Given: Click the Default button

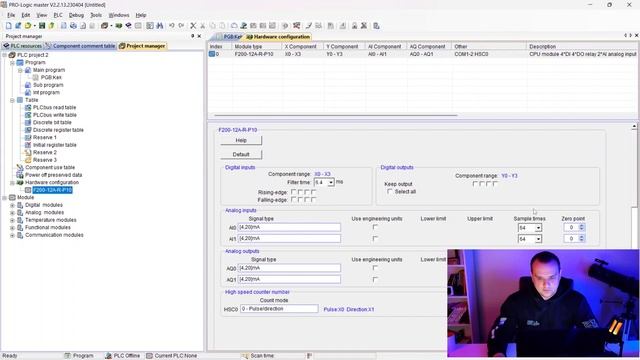Looking at the screenshot, I should (x=241, y=155).
